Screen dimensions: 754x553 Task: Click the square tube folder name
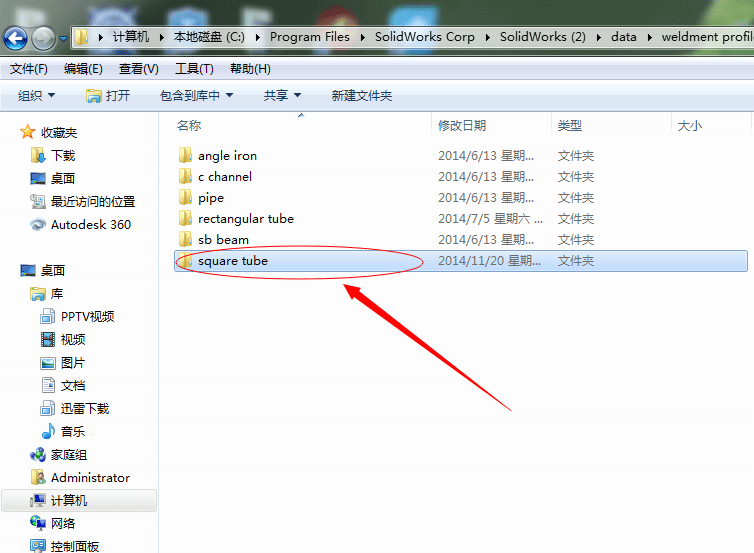point(233,261)
